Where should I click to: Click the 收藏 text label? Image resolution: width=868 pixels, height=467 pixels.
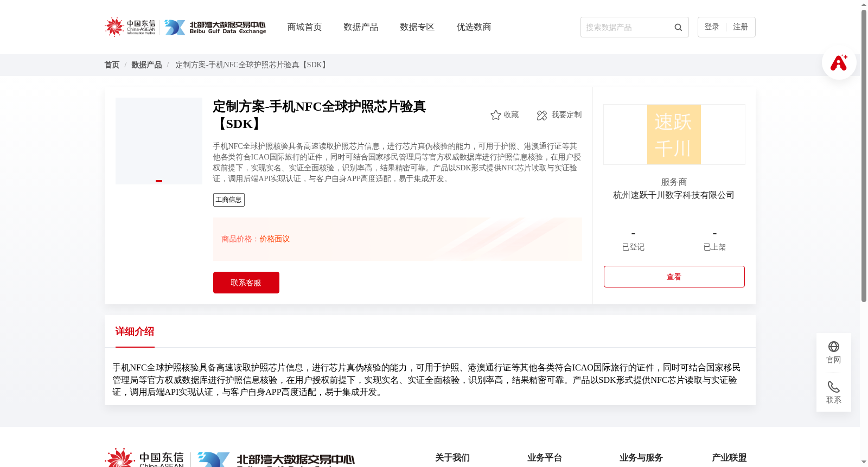tap(511, 115)
